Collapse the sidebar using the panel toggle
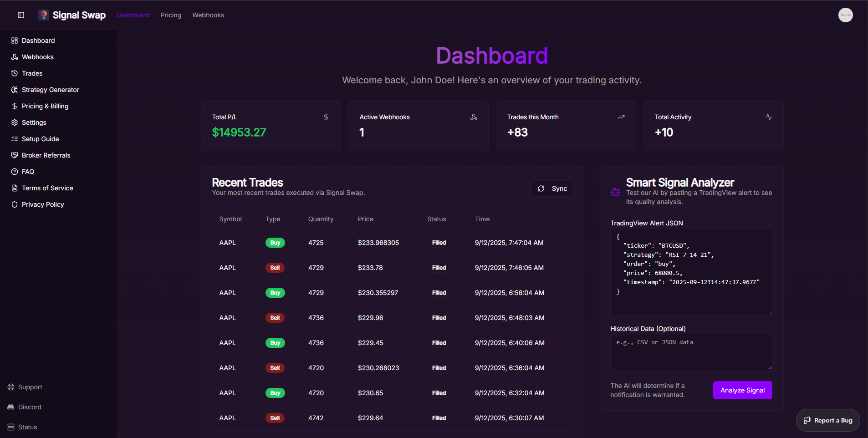The height and width of the screenshot is (438, 868). (x=21, y=15)
